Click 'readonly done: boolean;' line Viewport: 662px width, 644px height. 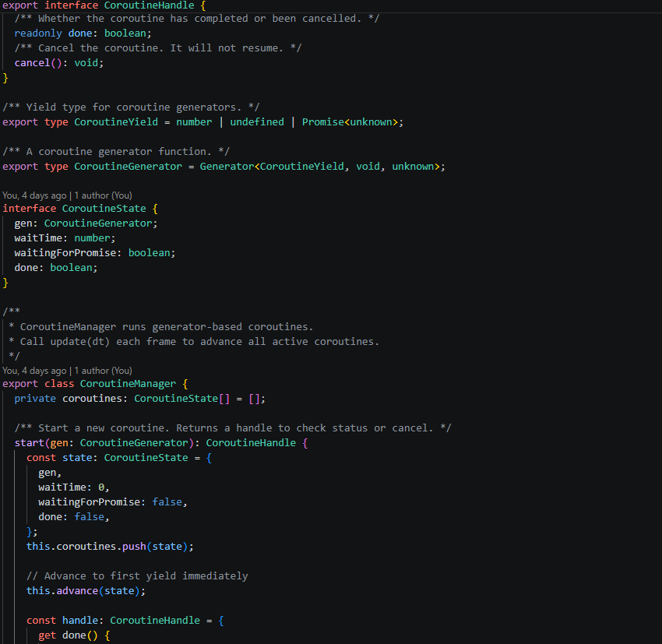coord(83,33)
